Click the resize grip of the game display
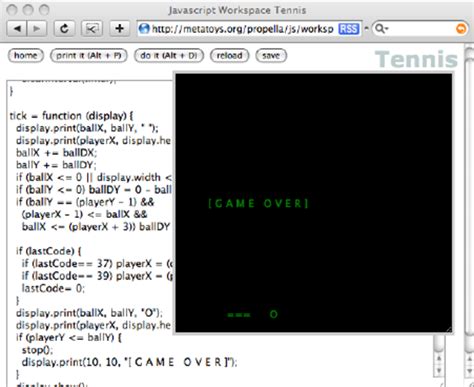 pyautogui.click(x=448, y=329)
